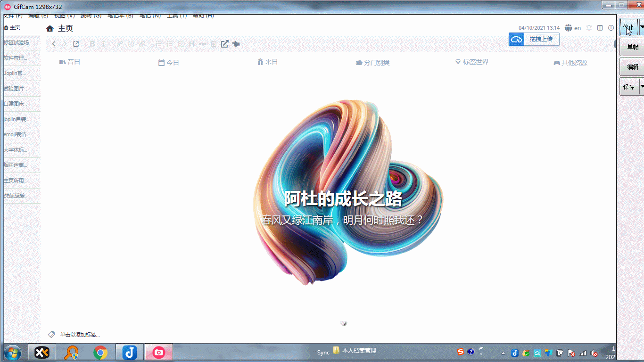Click the 单击以添加标签 tag field
The height and width of the screenshot is (362, 644).
(79, 335)
